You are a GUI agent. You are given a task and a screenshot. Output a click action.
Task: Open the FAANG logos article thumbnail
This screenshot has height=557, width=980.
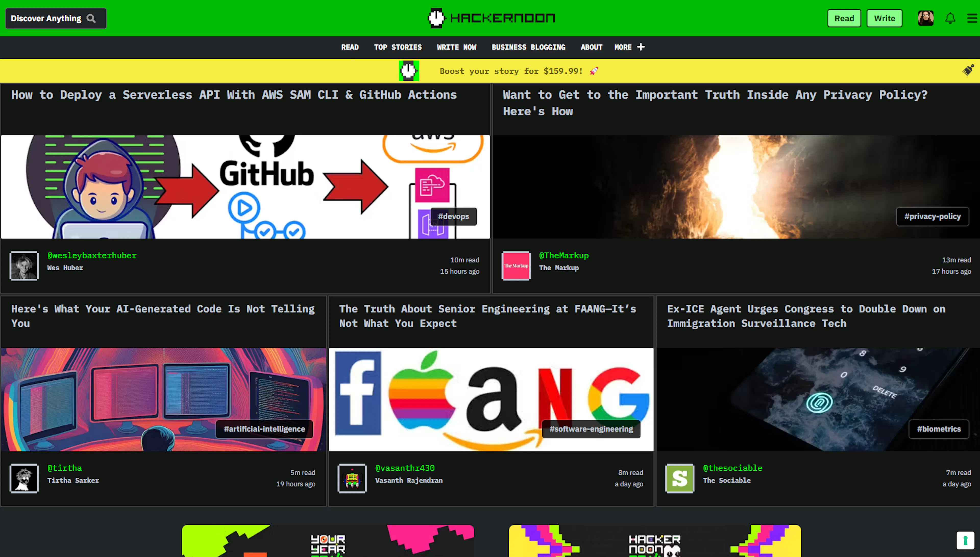491,399
